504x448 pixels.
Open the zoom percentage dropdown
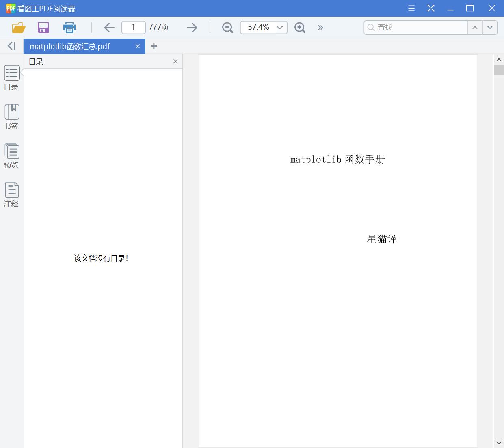coord(279,27)
